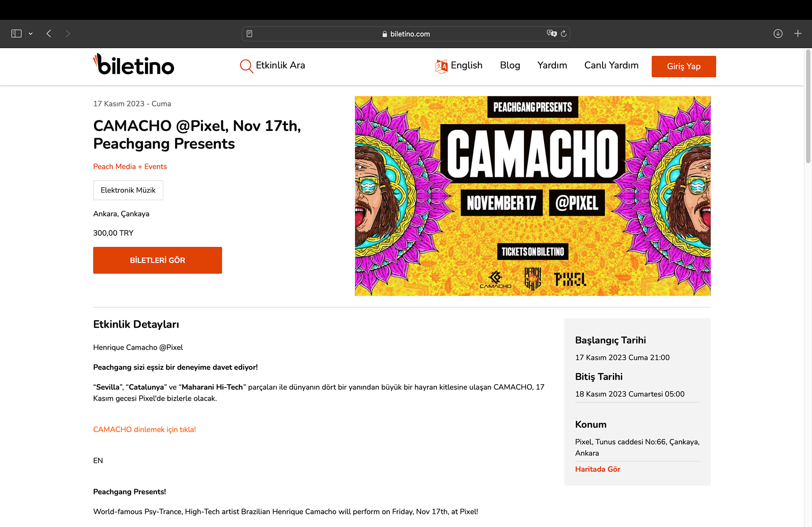Screen dimensions: 812x527
Task: Click the address bar showing biletino.com
Action: coord(406,34)
